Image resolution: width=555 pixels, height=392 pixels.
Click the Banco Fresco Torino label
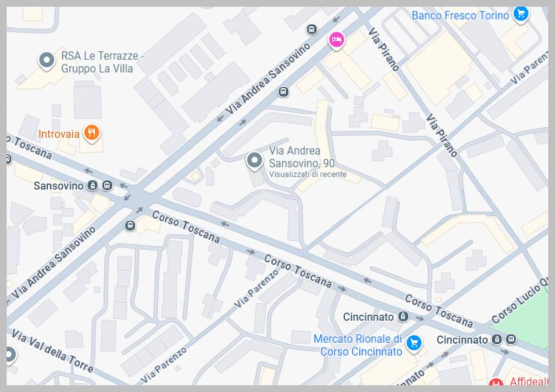[x=460, y=16]
